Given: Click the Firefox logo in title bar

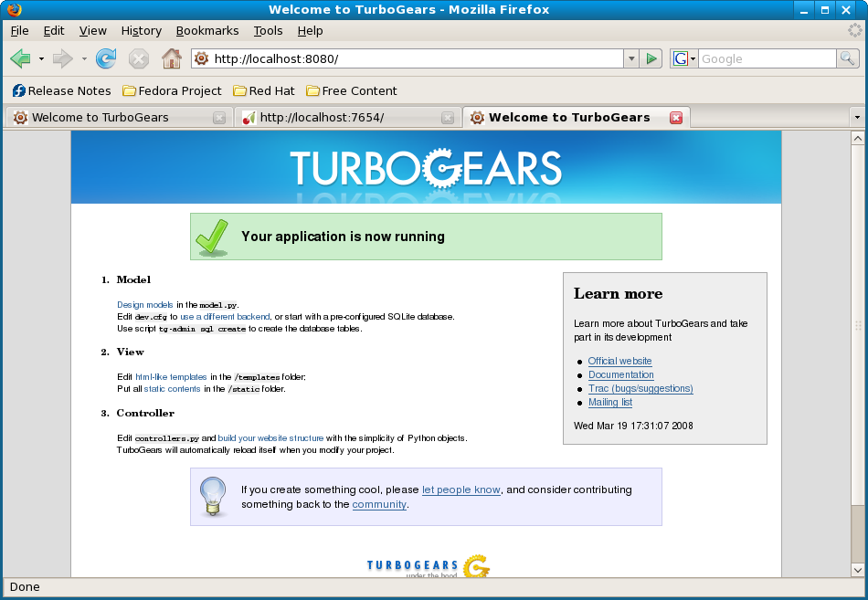Looking at the screenshot, I should [x=15, y=9].
